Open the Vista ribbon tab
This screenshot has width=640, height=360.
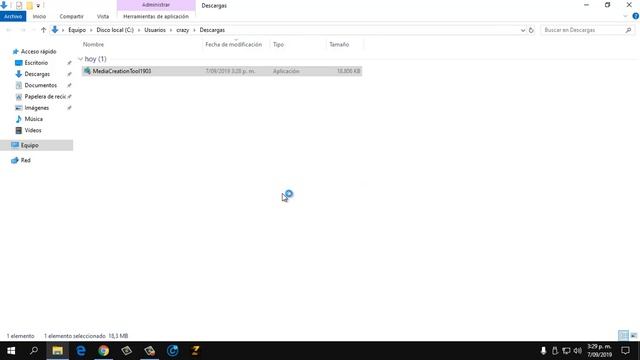click(103, 16)
